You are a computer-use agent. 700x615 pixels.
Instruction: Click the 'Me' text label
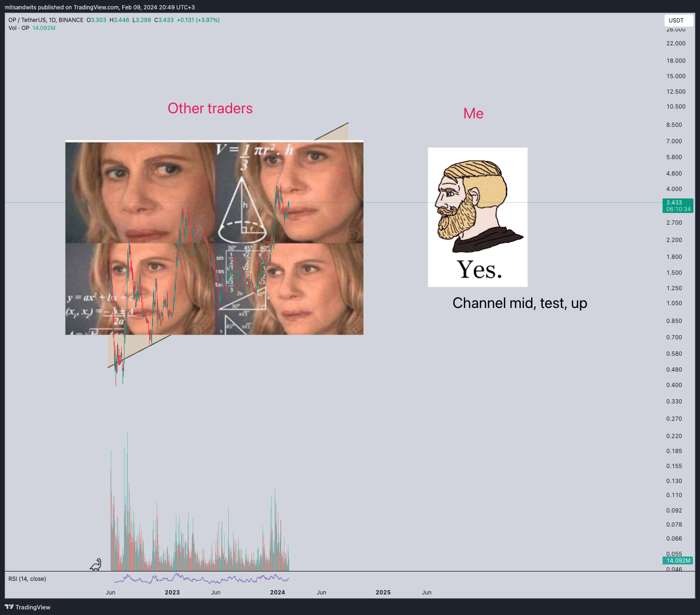474,113
